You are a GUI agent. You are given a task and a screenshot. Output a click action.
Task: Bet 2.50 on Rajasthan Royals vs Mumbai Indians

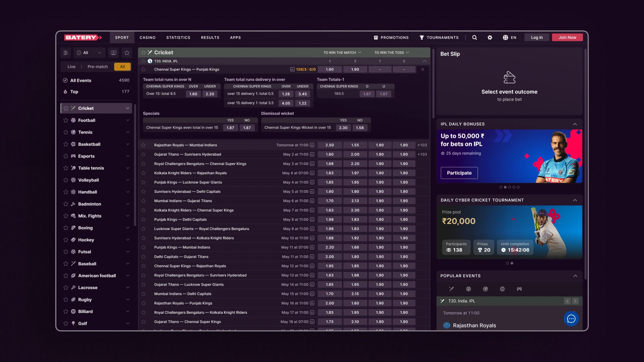tap(330, 145)
